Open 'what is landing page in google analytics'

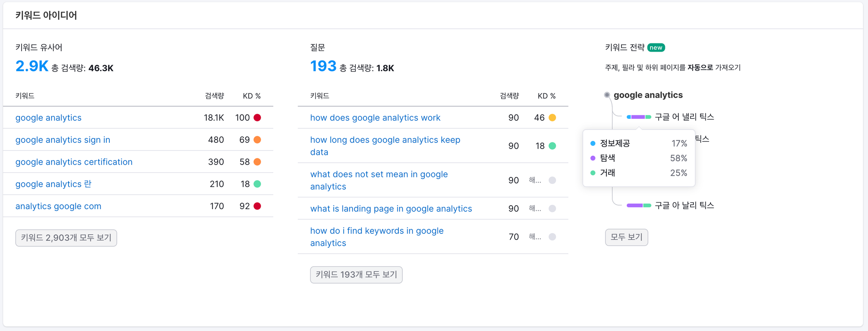(391, 209)
